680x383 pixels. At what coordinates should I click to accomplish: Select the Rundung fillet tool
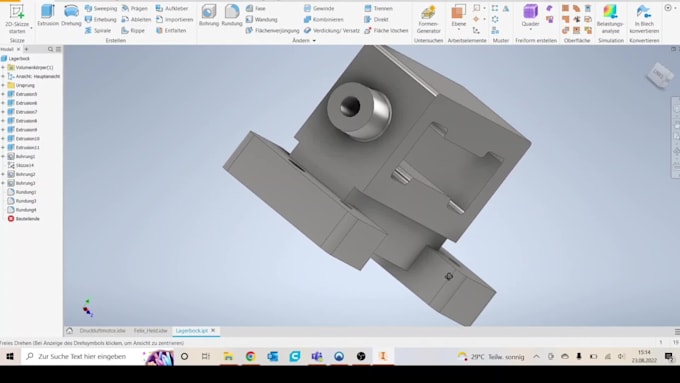point(232,16)
